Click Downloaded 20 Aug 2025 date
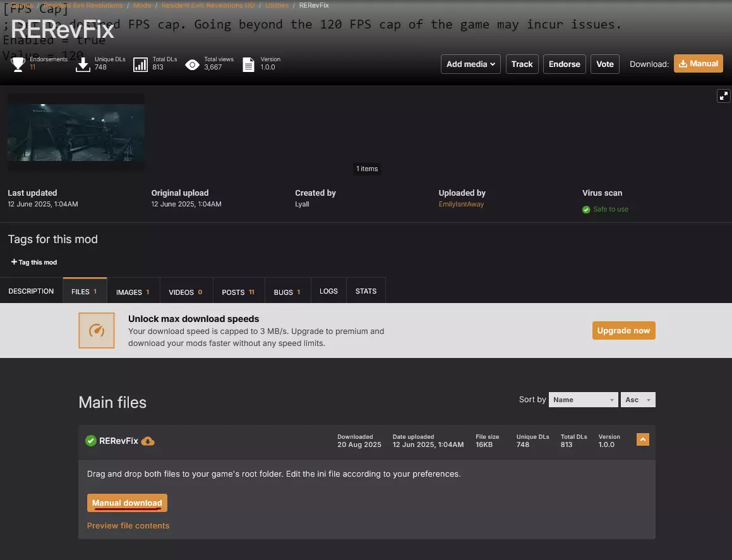This screenshot has width=732, height=560. coord(359,444)
